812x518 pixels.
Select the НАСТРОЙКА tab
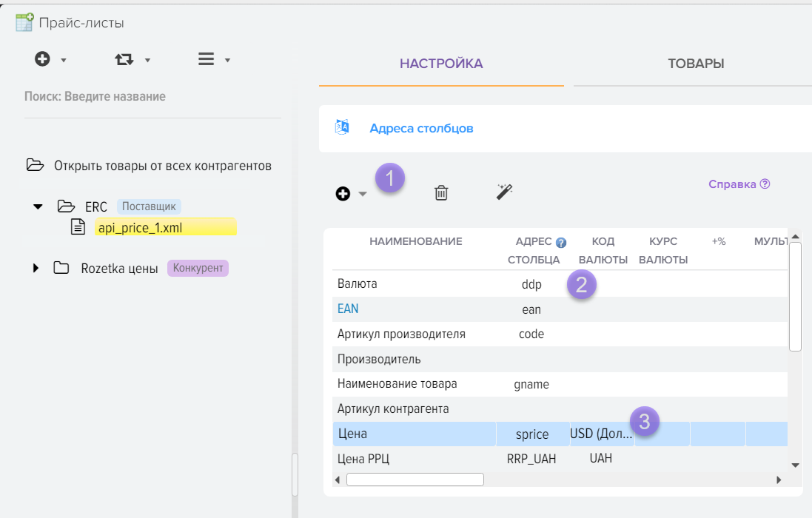441,64
